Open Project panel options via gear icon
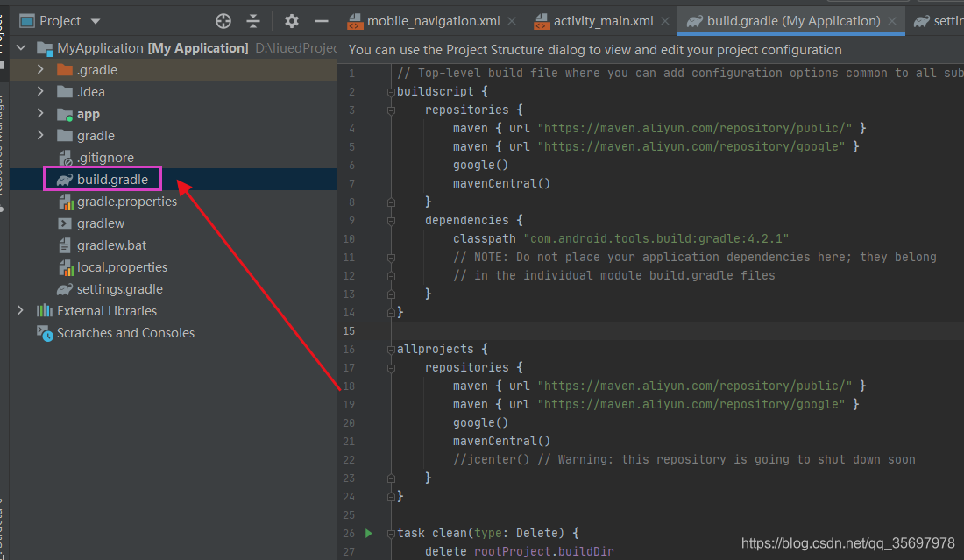This screenshot has height=560, width=964. (x=290, y=20)
